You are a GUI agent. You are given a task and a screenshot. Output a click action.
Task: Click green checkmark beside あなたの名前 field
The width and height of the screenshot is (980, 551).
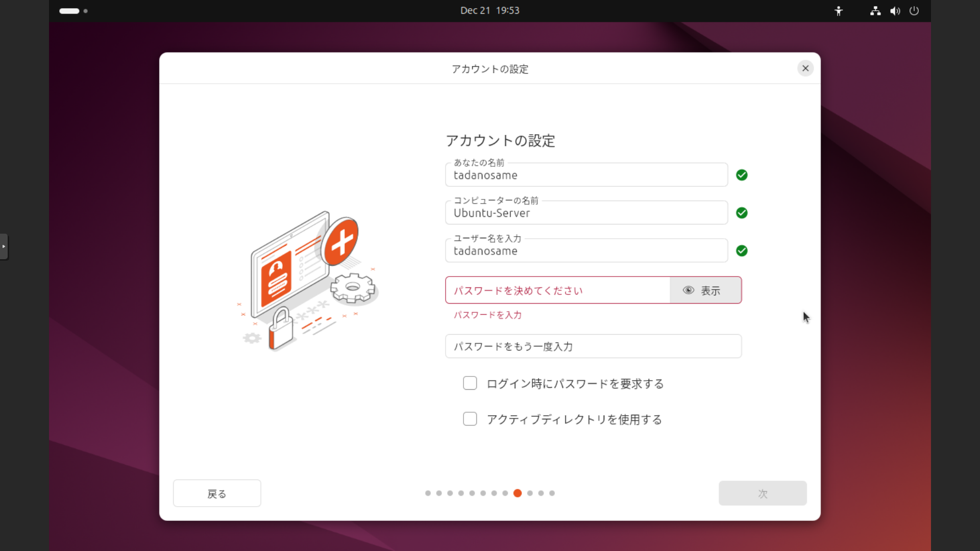coord(742,175)
